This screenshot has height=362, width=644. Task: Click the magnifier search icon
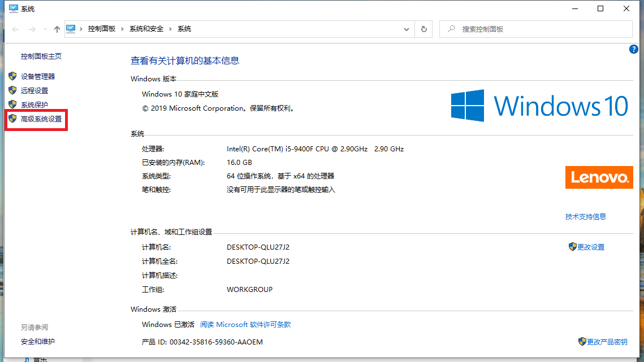pyautogui.click(x=451, y=29)
